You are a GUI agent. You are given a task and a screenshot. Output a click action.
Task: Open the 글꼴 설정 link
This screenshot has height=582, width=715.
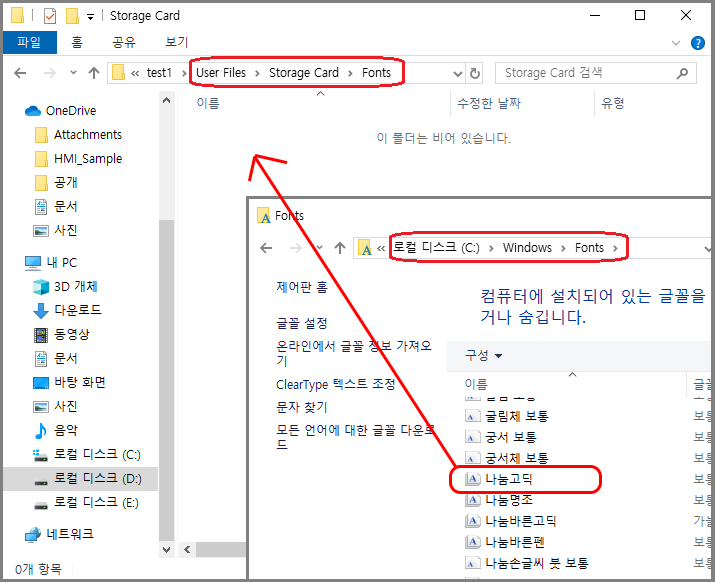click(x=302, y=324)
